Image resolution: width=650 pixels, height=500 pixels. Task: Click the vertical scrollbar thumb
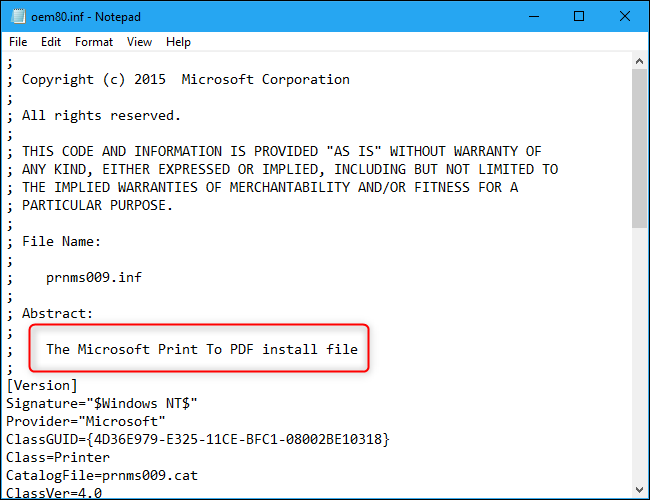click(640, 148)
